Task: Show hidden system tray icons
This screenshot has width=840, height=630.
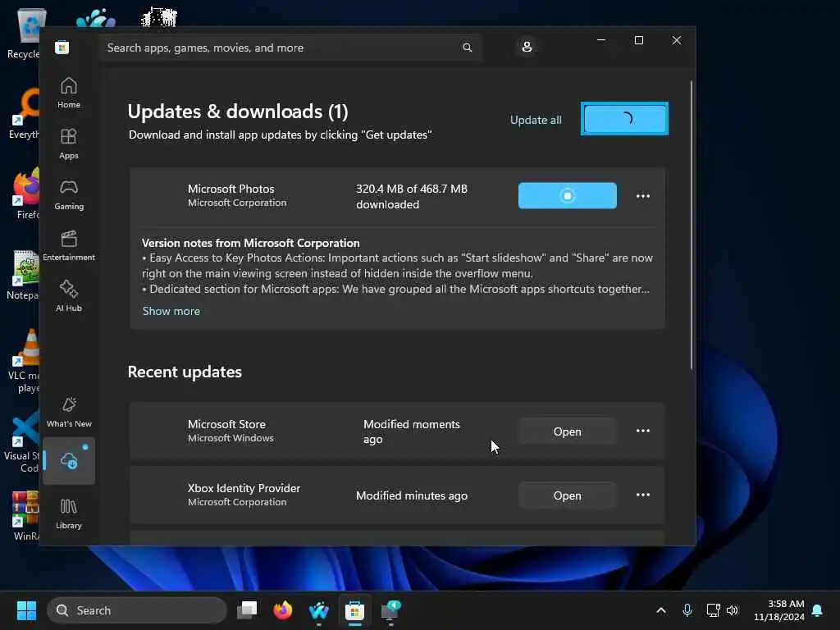Action: pyautogui.click(x=661, y=610)
